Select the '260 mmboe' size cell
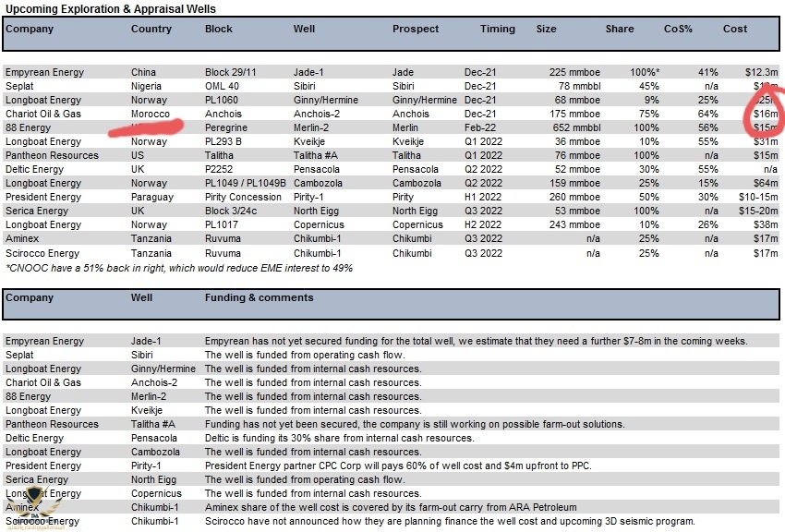This screenshot has height=532, width=785. pyautogui.click(x=574, y=197)
